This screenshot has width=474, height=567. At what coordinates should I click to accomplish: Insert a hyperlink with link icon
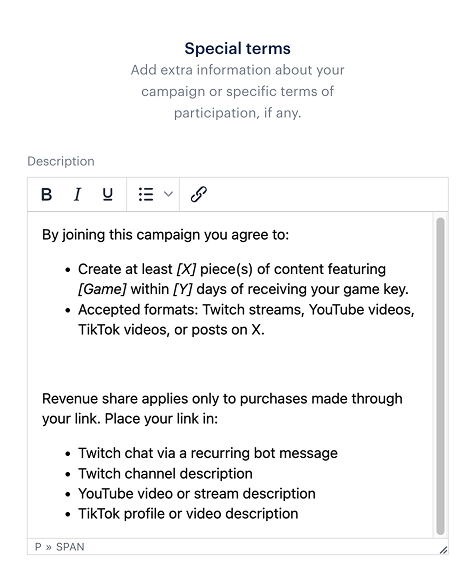pyautogui.click(x=199, y=195)
